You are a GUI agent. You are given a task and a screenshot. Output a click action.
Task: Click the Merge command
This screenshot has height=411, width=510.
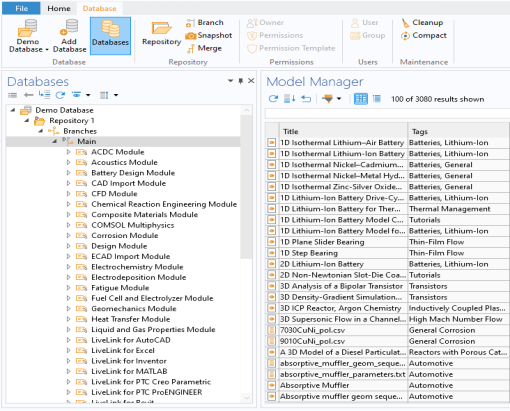pos(204,48)
